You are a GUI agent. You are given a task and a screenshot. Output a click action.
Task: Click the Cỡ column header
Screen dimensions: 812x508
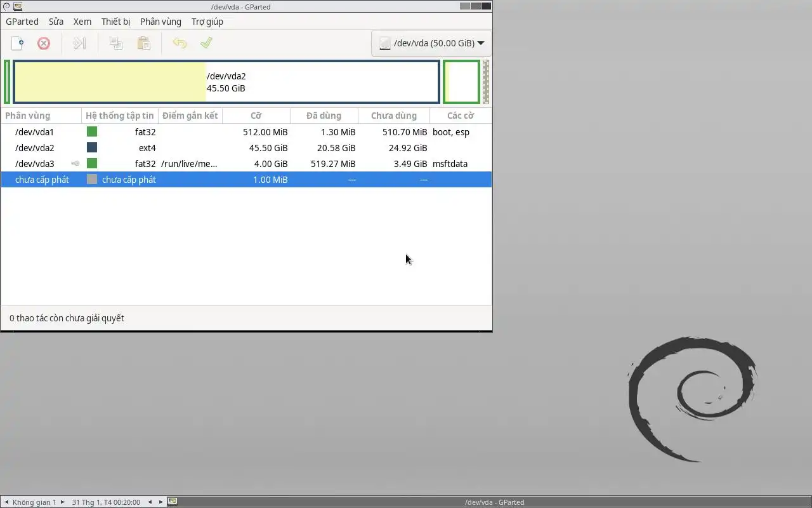[256, 116]
